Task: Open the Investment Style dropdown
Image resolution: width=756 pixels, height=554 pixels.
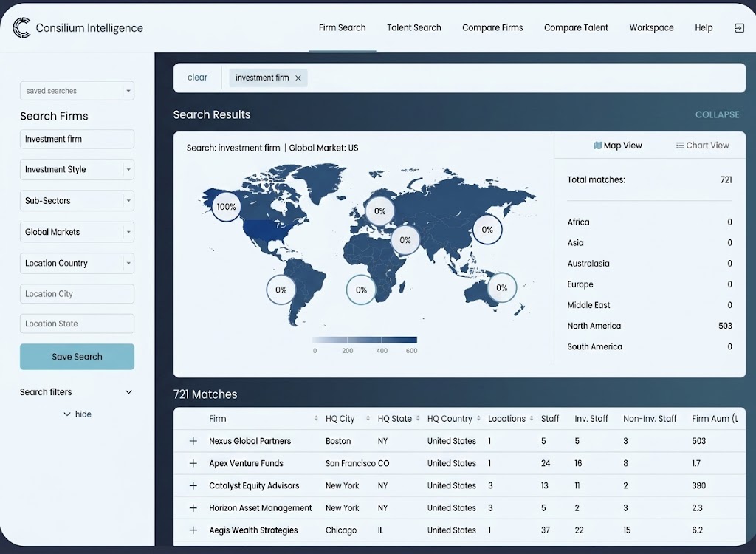Action: coord(77,169)
